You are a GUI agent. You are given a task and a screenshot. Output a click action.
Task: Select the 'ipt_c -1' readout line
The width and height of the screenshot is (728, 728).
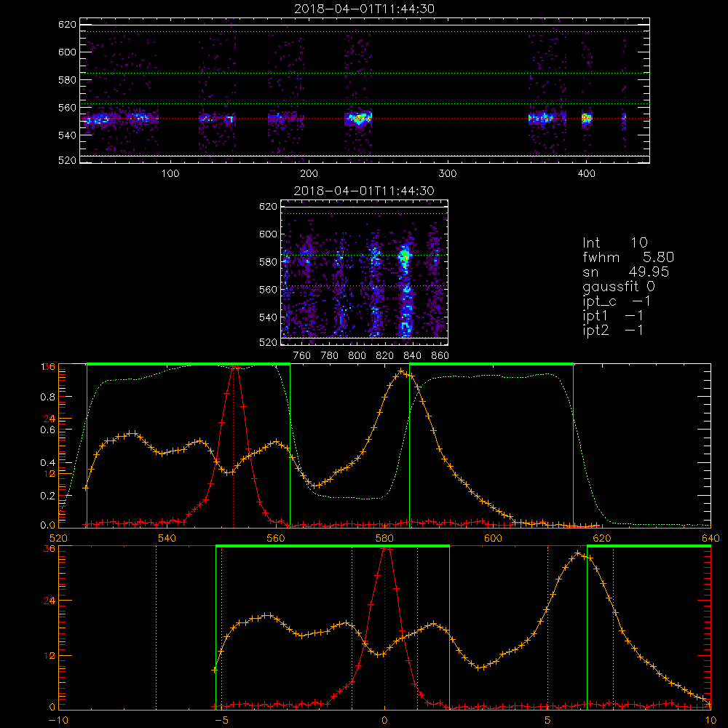pyautogui.click(x=617, y=302)
